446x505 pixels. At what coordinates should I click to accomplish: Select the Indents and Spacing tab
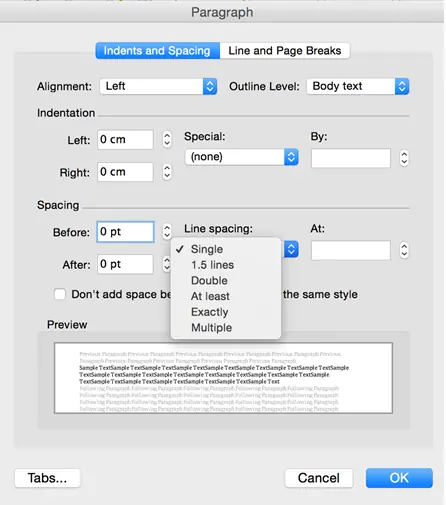click(158, 51)
